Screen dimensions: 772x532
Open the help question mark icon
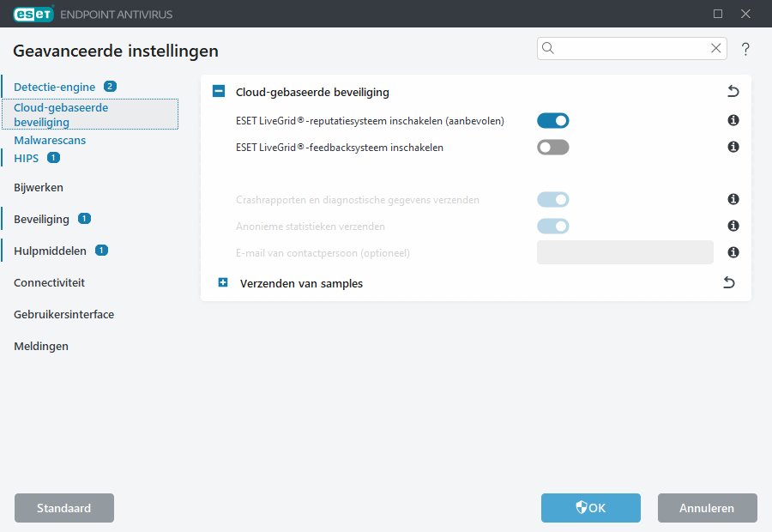click(x=745, y=49)
